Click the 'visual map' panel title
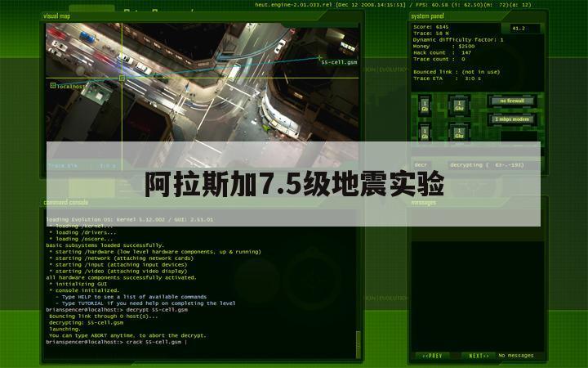The height and width of the screenshot is (368, 588). click(x=56, y=16)
